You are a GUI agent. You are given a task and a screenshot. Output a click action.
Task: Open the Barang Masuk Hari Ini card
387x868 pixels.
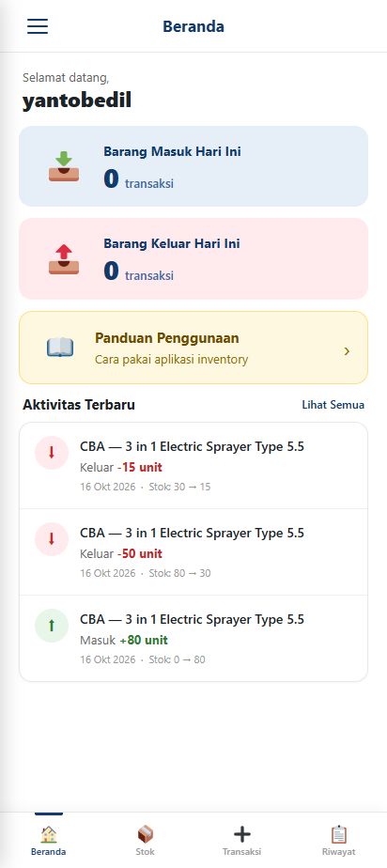click(193, 166)
